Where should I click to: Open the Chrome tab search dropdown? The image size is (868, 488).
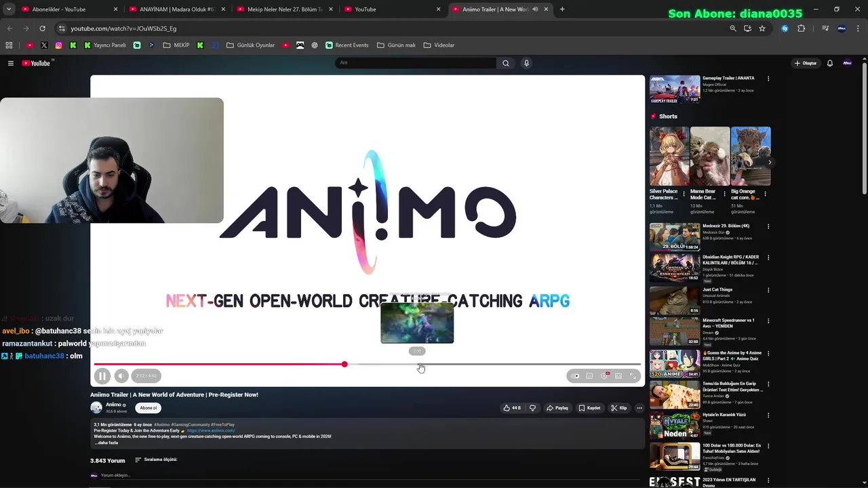tap(8, 9)
